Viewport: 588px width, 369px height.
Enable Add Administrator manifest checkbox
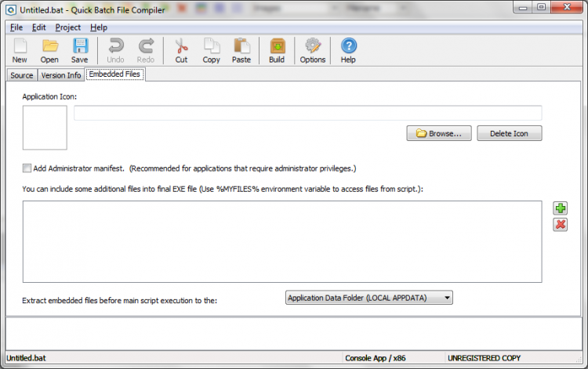point(27,168)
